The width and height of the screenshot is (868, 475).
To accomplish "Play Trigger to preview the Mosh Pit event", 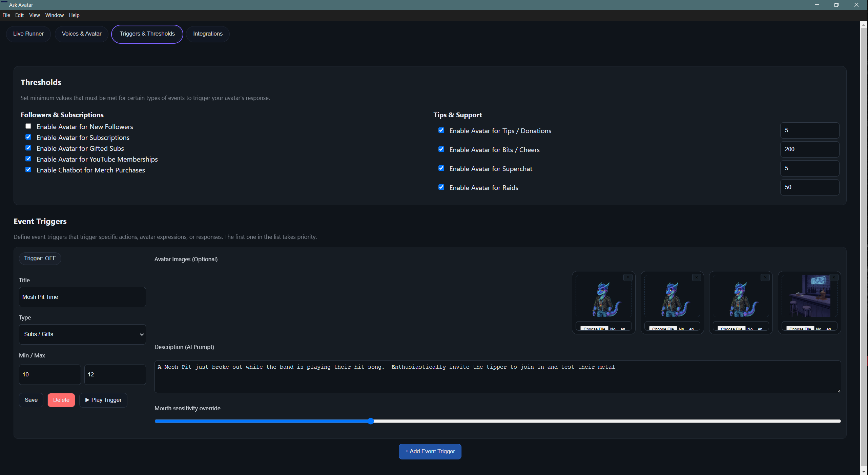I will point(103,400).
